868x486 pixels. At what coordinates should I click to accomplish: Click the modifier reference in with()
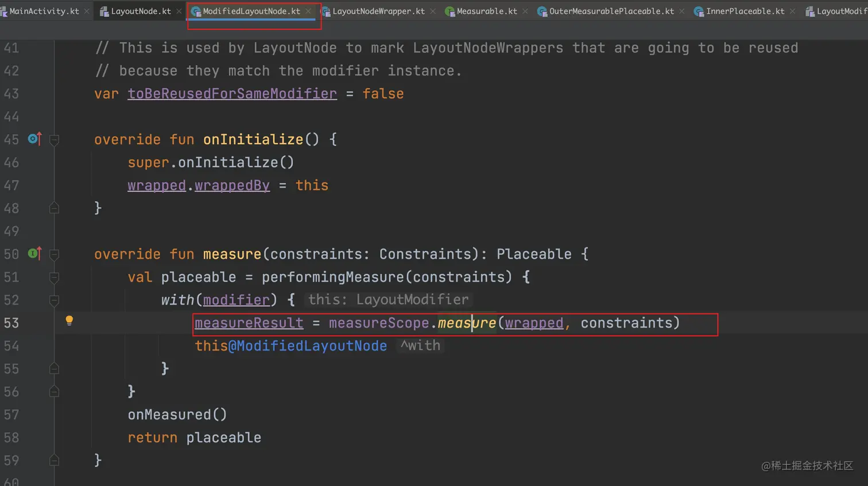point(236,300)
